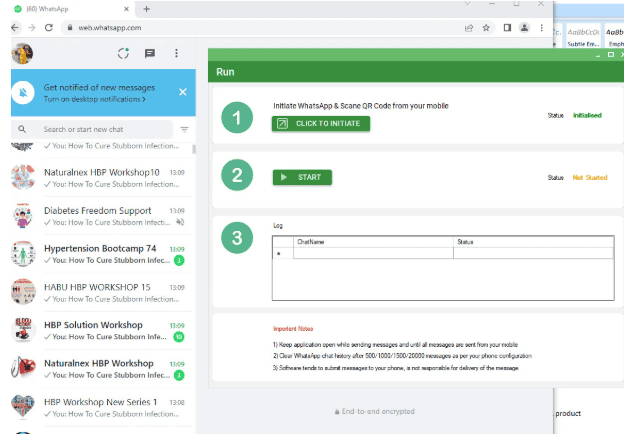627x438 pixels.
Task: Open the Naturalnex HBP Workshop chat
Action: 102,369
